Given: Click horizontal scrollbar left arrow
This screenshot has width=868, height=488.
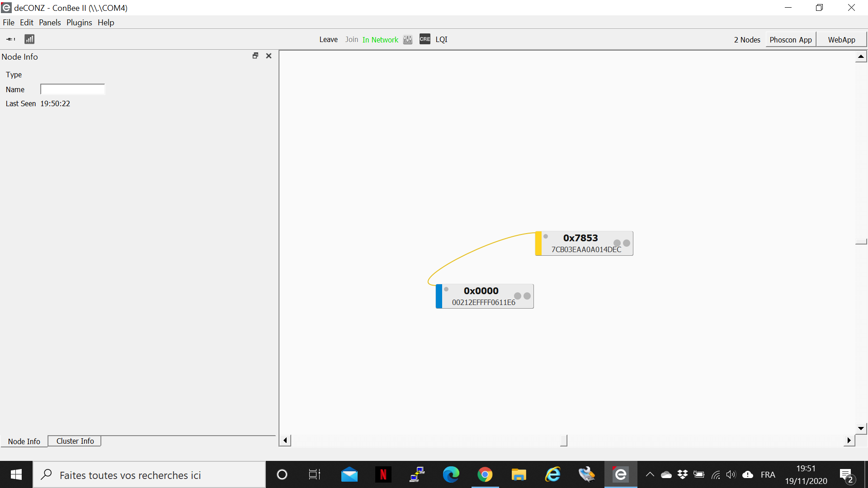Looking at the screenshot, I should click(x=285, y=440).
